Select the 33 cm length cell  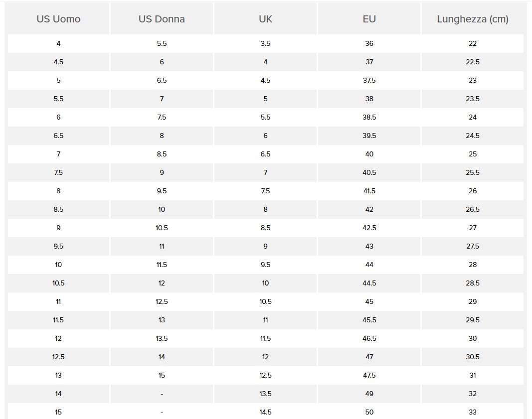pos(472,412)
